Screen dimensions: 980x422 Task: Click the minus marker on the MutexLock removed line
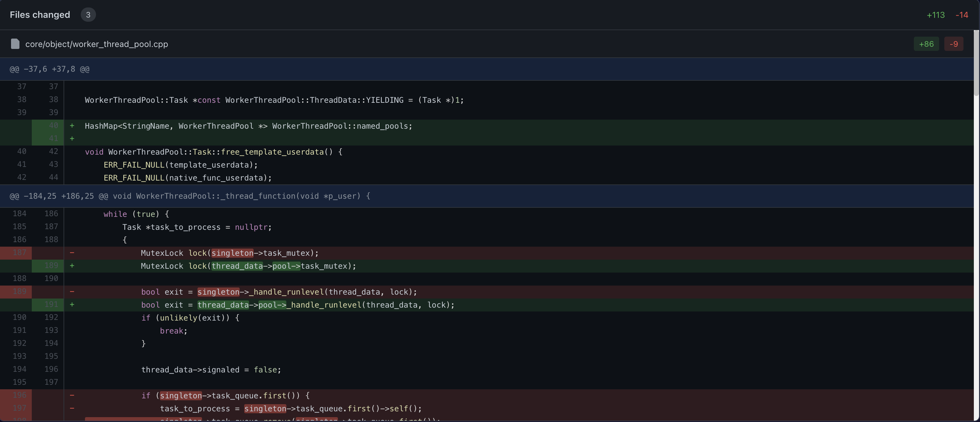point(72,252)
